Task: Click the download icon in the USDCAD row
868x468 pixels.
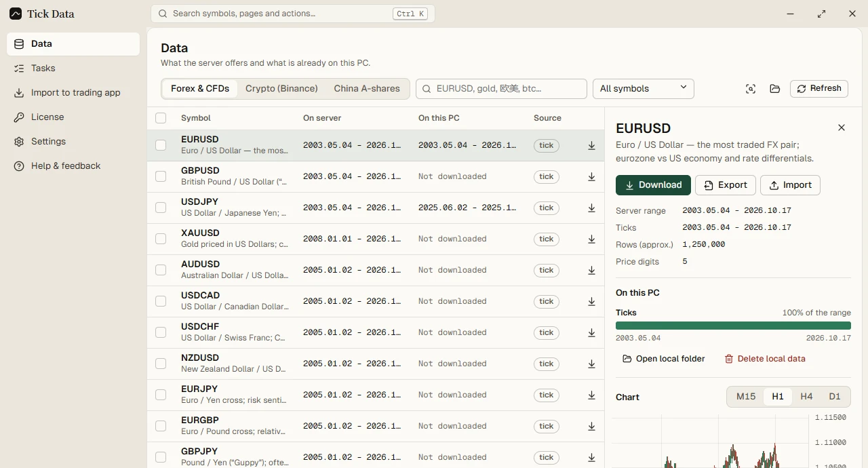Action: 591,302
